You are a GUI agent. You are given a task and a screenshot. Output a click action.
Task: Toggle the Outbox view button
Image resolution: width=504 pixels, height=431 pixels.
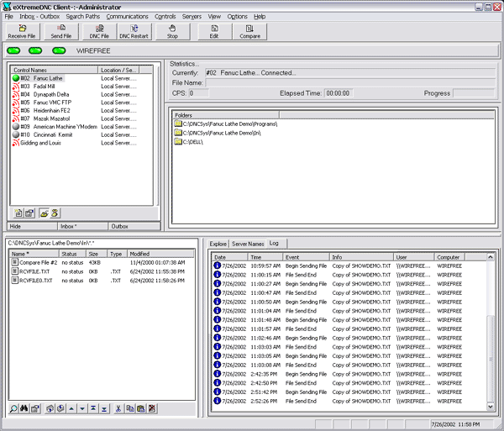[x=134, y=226]
